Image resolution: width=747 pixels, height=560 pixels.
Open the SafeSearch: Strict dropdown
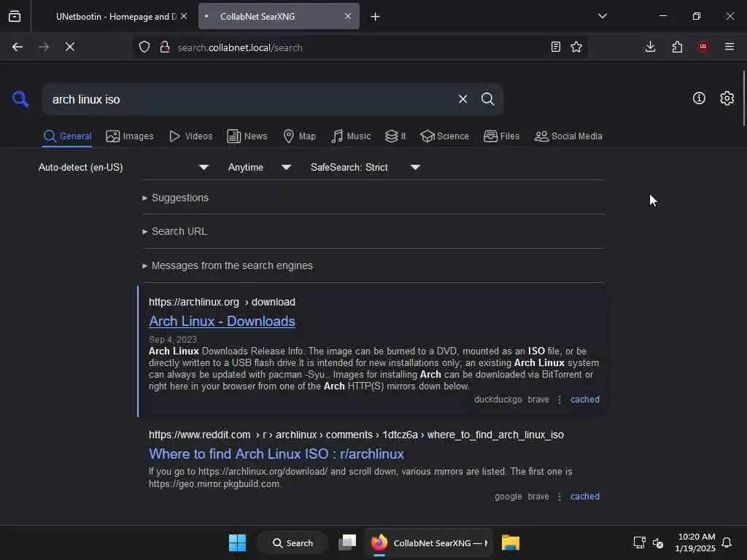pyautogui.click(x=365, y=167)
